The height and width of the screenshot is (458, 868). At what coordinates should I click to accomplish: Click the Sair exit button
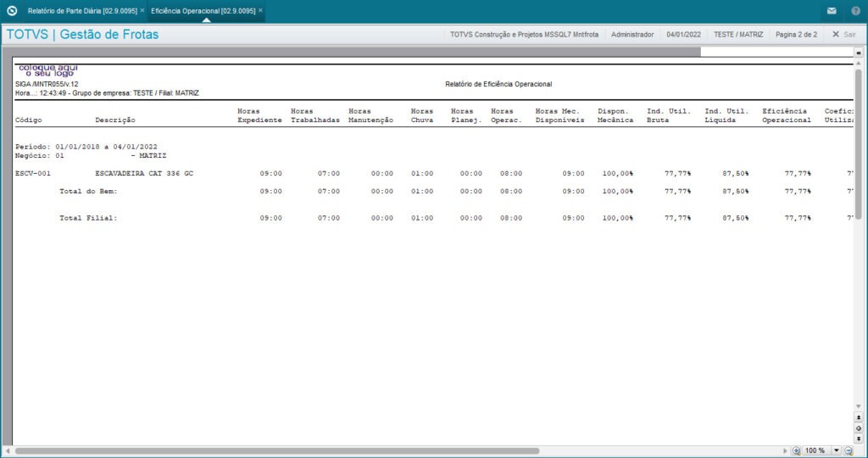[x=844, y=34]
